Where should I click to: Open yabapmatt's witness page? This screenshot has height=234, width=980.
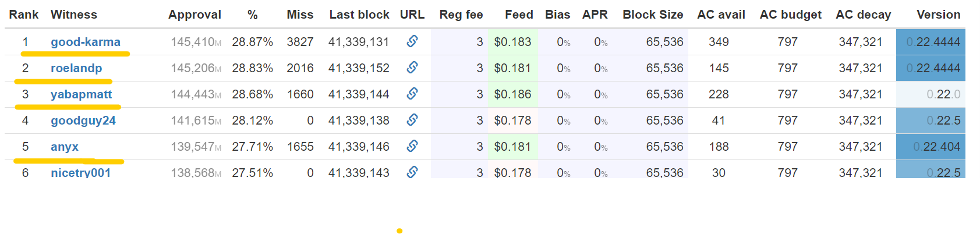pyautogui.click(x=81, y=94)
